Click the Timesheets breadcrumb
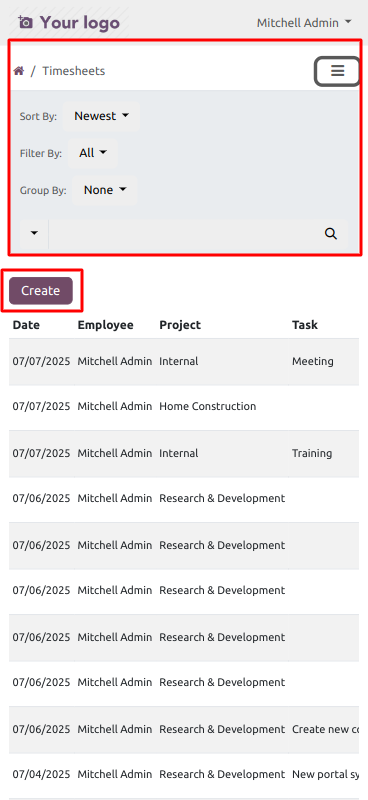 tap(73, 71)
